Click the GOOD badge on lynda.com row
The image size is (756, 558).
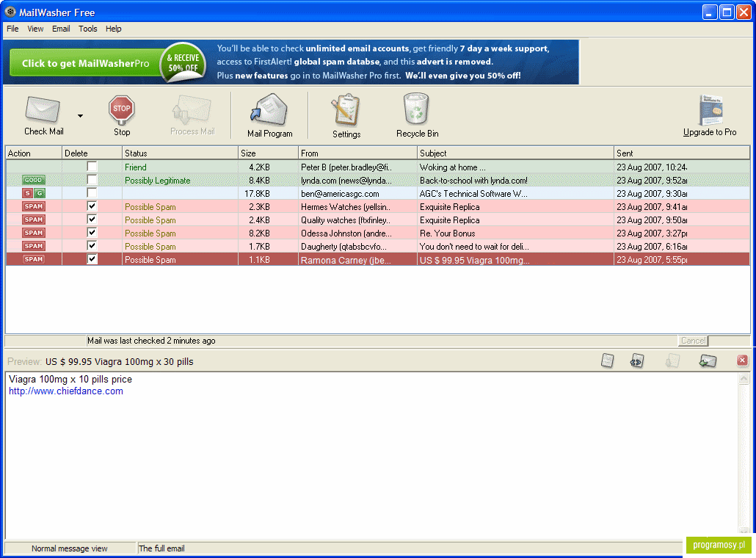tap(33, 180)
